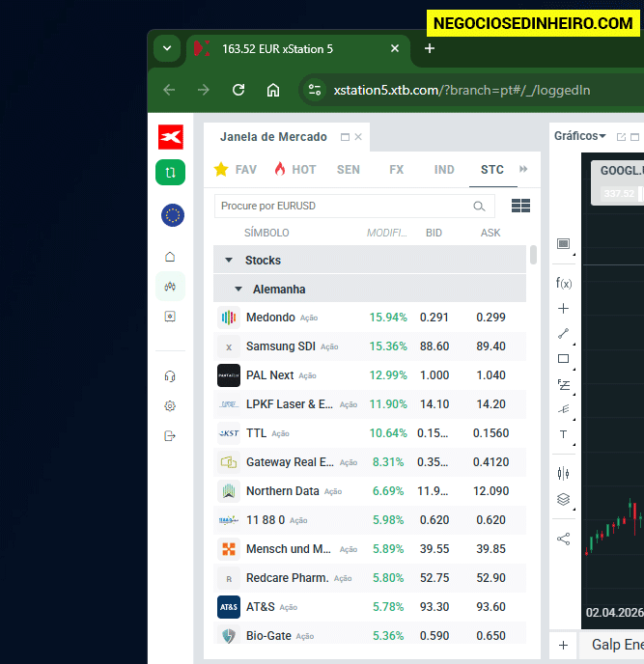The width and height of the screenshot is (644, 664).
Task: Go to the home sidebar icon
Action: click(170, 257)
